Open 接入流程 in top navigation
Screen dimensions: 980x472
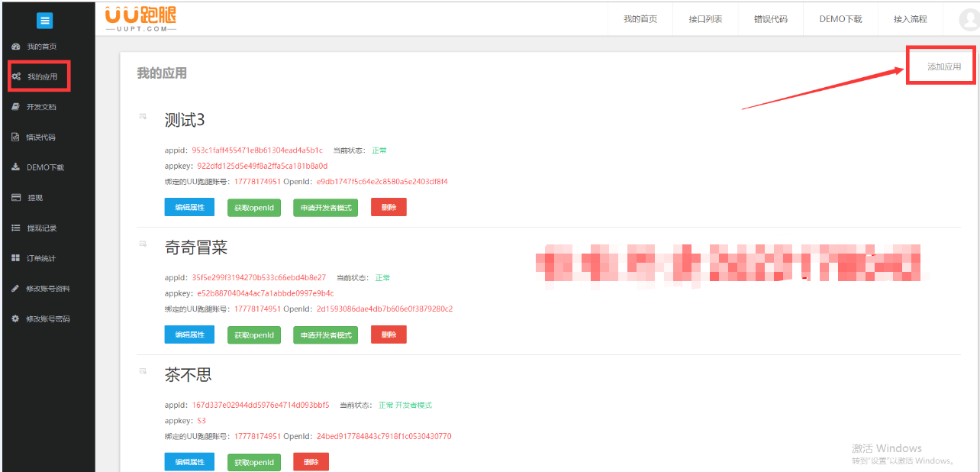911,19
